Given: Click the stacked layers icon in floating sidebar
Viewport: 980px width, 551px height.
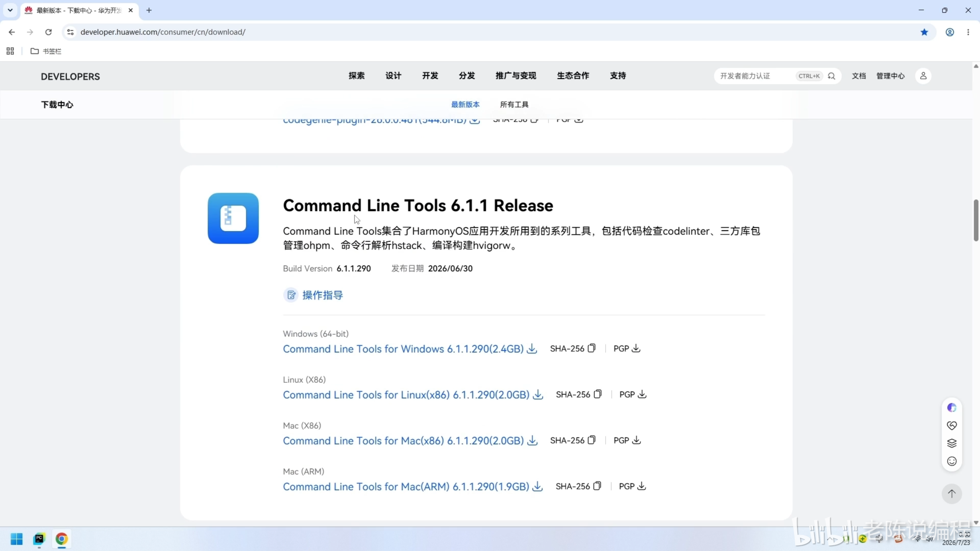Looking at the screenshot, I should [x=952, y=443].
